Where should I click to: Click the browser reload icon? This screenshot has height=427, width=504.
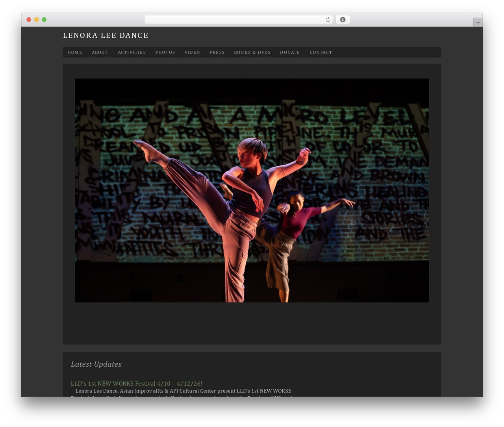(328, 20)
